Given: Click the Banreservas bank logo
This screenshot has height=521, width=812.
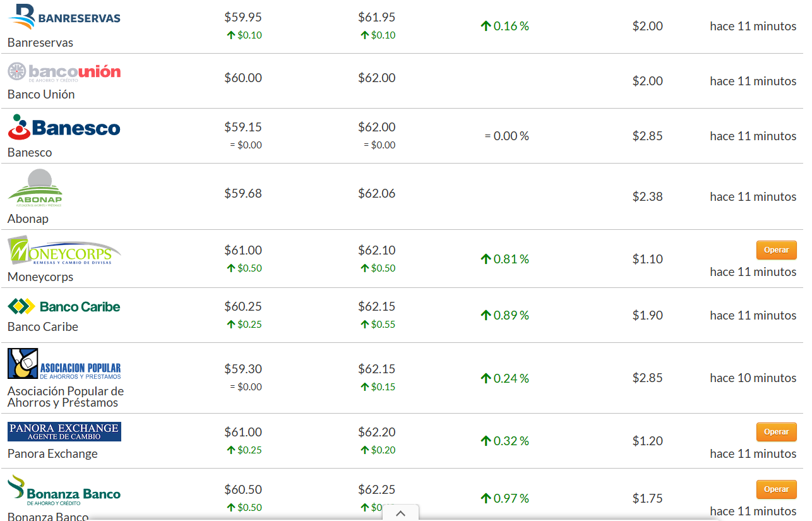Looking at the screenshot, I should (64, 17).
